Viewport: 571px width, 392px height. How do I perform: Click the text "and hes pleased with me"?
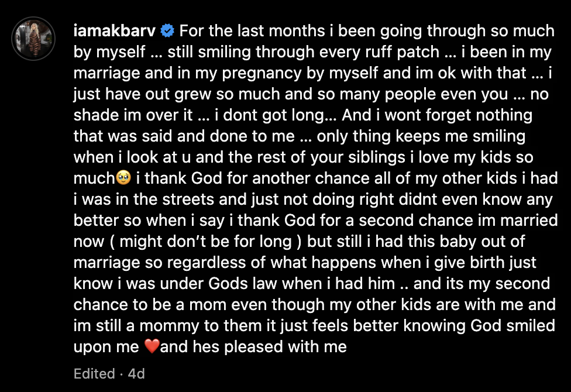click(x=253, y=347)
